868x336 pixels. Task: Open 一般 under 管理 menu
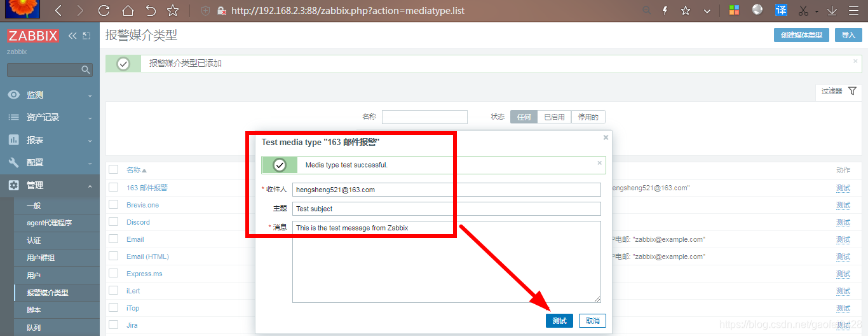click(x=56, y=206)
